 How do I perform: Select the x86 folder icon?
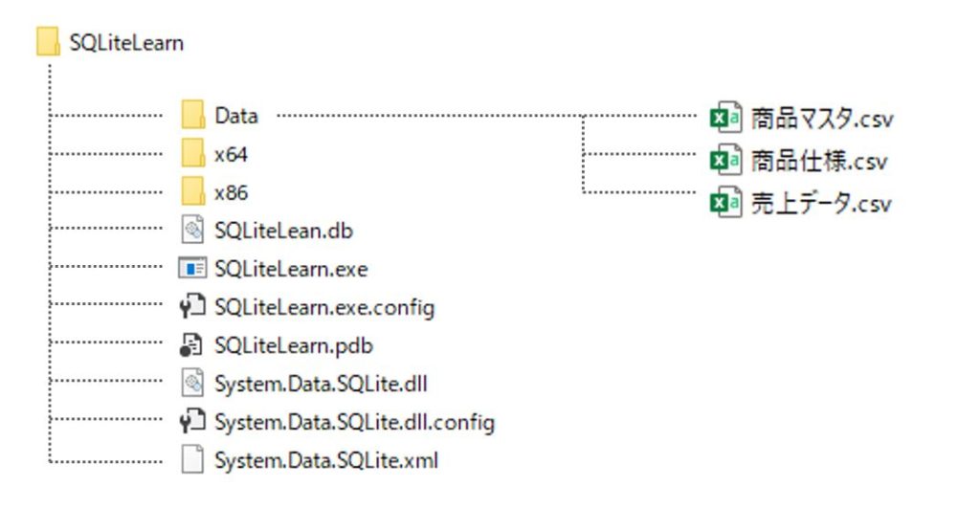click(193, 191)
